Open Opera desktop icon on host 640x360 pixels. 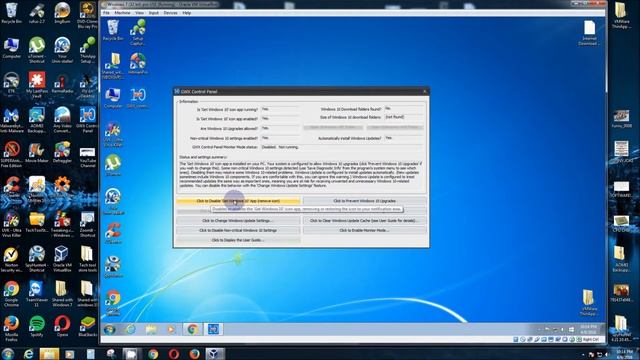pyautogui.click(x=62, y=327)
